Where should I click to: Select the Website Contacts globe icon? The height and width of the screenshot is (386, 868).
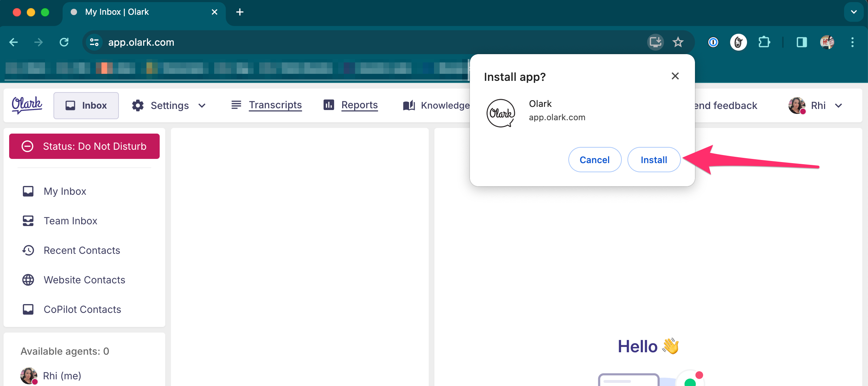pyautogui.click(x=28, y=279)
